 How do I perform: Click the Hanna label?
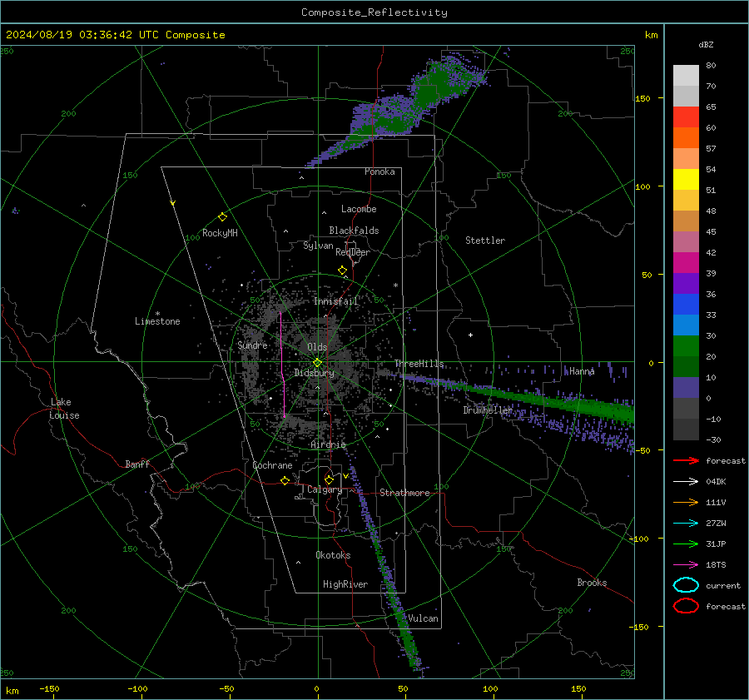[x=582, y=371]
